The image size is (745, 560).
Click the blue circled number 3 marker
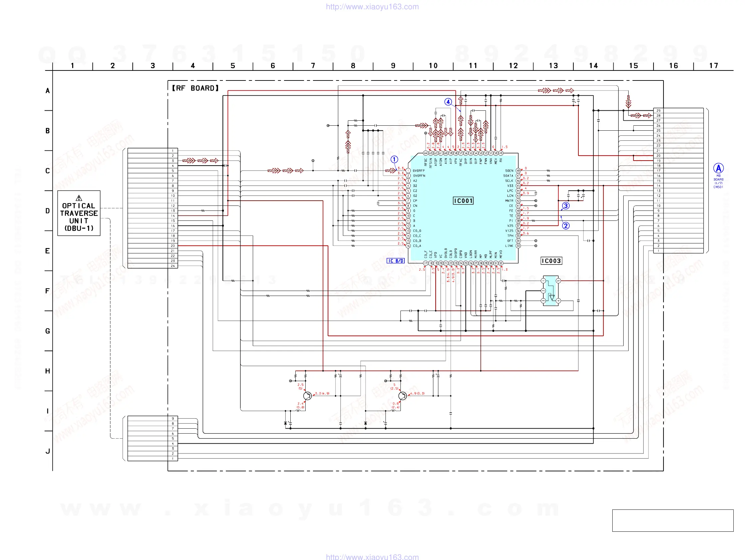click(x=565, y=206)
